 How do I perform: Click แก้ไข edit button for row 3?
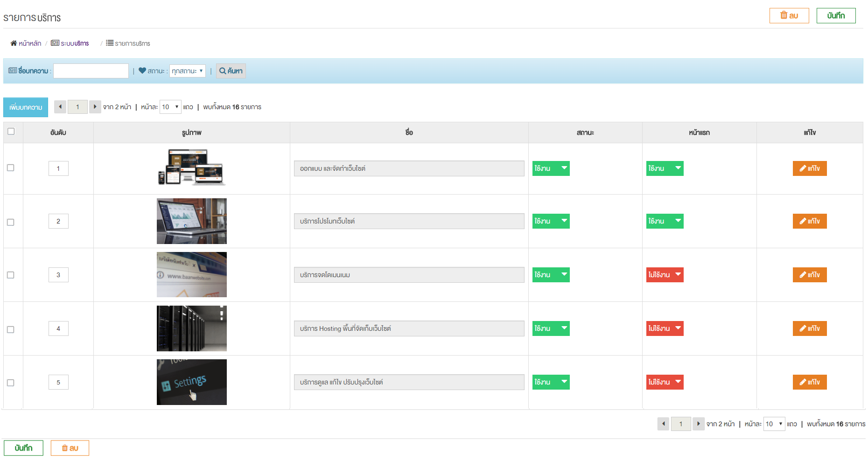click(810, 275)
